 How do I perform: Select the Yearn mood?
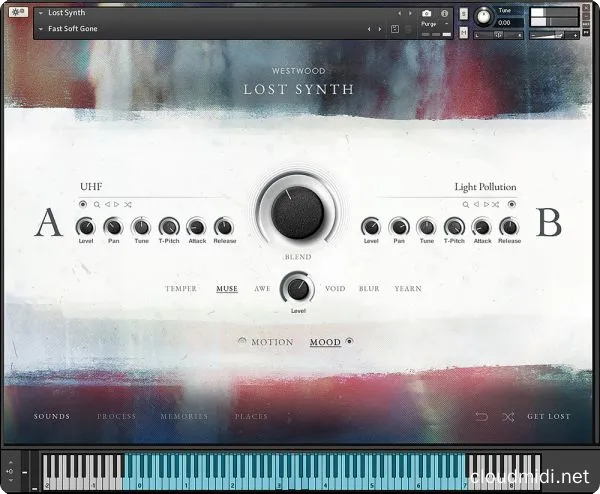[408, 289]
